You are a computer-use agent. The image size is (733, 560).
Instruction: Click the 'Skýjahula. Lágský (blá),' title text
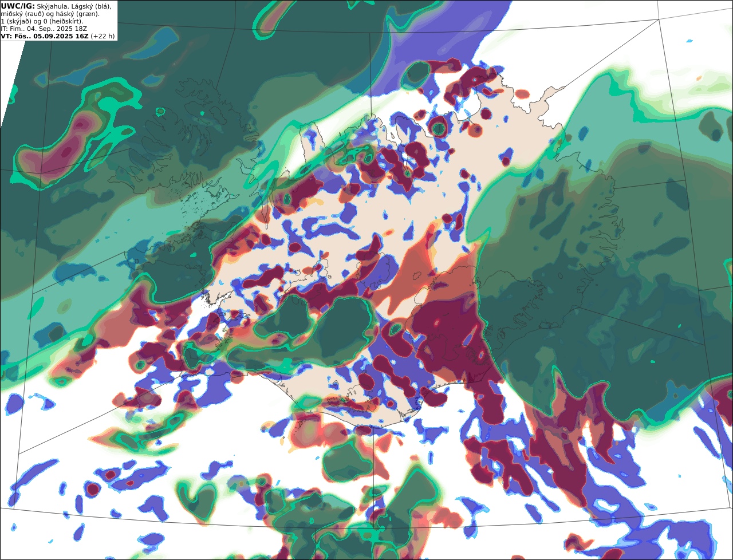[x=74, y=6]
